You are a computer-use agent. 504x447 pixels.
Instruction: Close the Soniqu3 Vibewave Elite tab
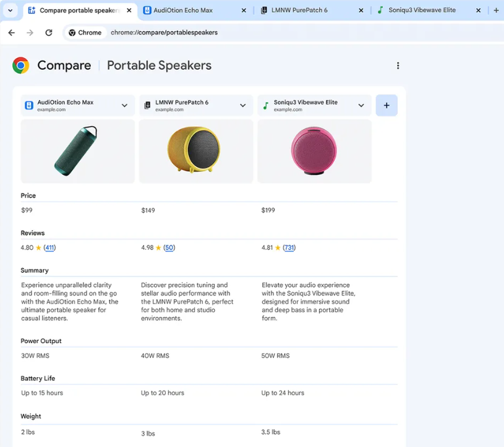(x=478, y=11)
